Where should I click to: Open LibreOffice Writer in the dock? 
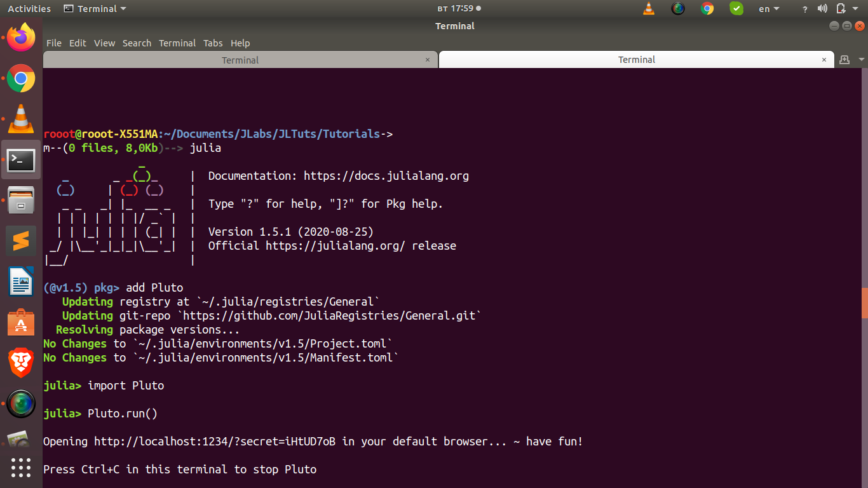click(x=21, y=281)
